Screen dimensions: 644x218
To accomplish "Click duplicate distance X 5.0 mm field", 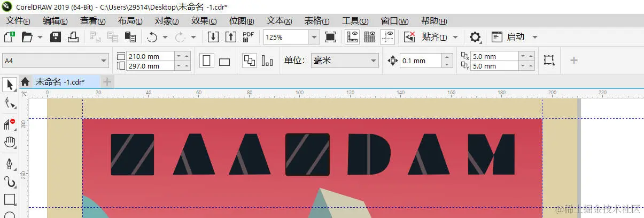I will pos(495,56).
